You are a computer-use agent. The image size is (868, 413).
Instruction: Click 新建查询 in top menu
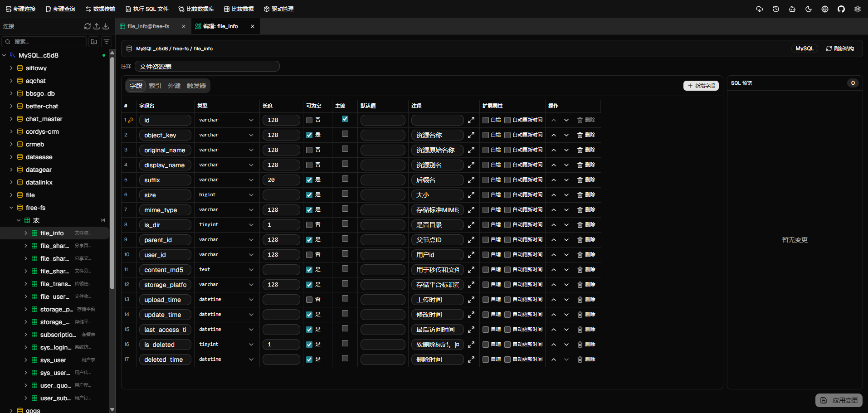click(60, 9)
